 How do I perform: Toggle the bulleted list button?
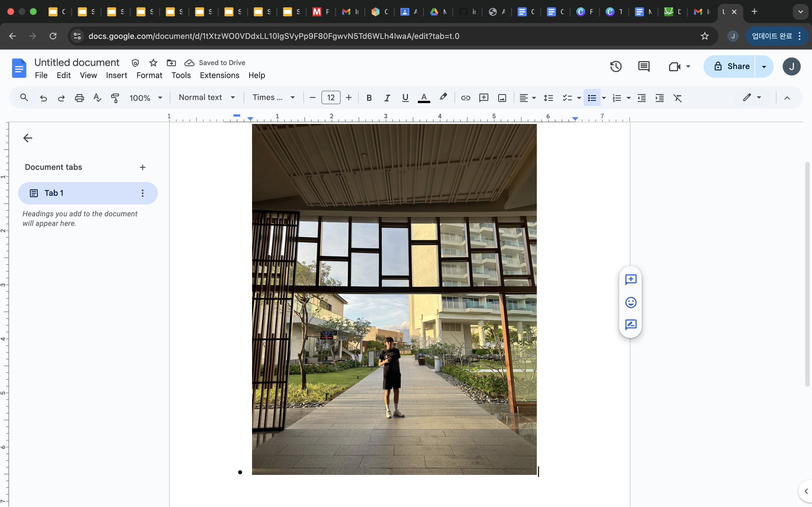(x=592, y=98)
